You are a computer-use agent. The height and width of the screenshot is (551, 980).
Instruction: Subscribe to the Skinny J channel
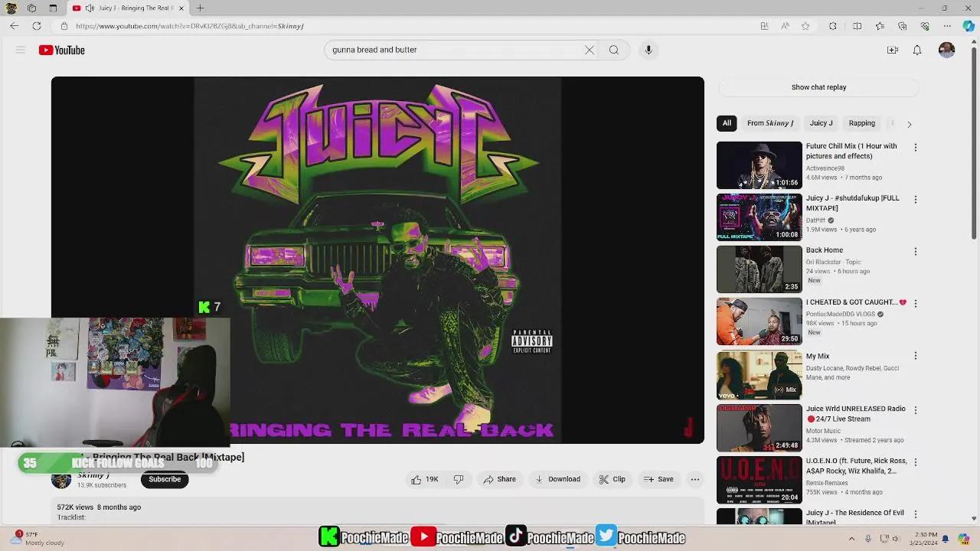(165, 480)
